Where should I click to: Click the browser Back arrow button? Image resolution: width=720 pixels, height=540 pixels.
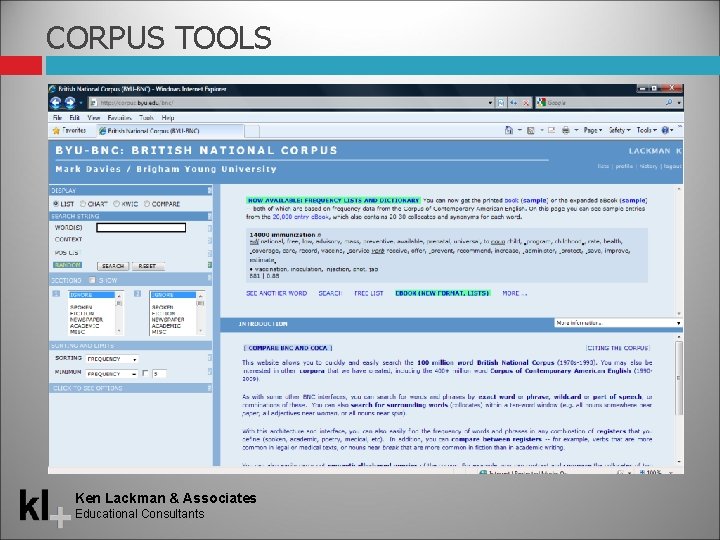click(56, 103)
